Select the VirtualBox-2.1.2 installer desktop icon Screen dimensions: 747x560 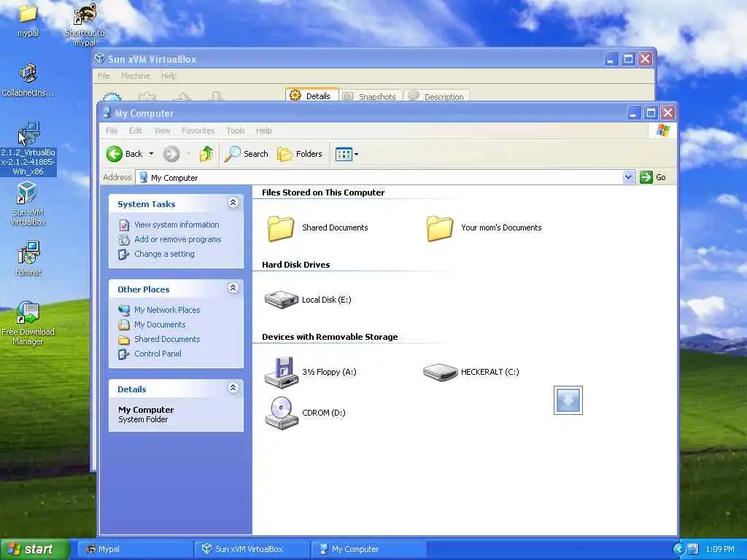pos(28,149)
